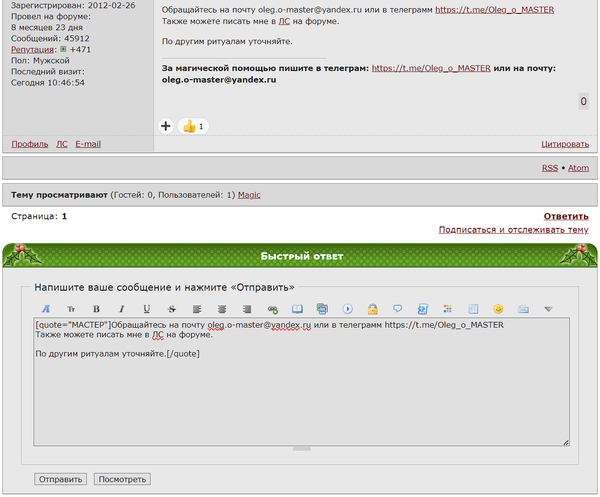The height and width of the screenshot is (497, 600).
Task: Click the text Пол: Мужской
Action: 40,60
